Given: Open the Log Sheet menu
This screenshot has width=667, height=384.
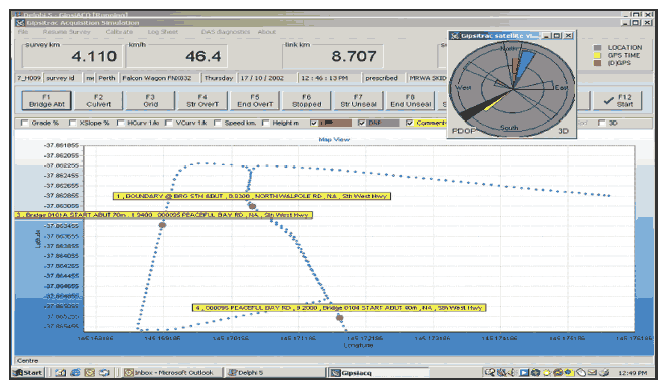Looking at the screenshot, I should (x=163, y=32).
